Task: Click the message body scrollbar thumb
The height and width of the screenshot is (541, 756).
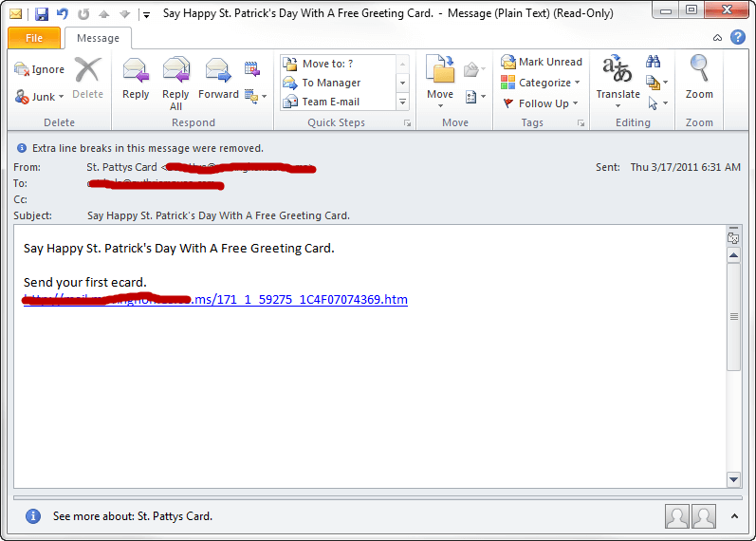Action: (x=733, y=317)
